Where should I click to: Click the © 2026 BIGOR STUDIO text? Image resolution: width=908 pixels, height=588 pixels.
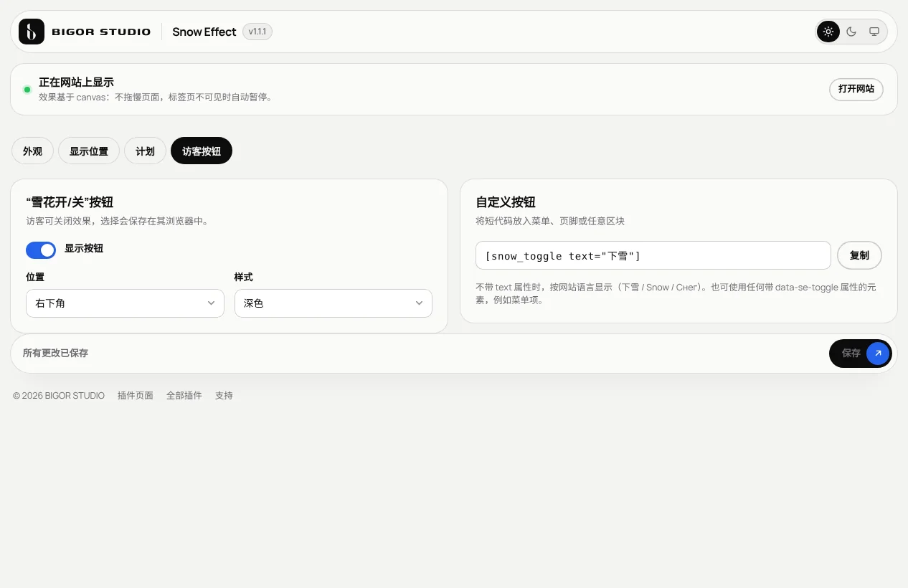(59, 396)
